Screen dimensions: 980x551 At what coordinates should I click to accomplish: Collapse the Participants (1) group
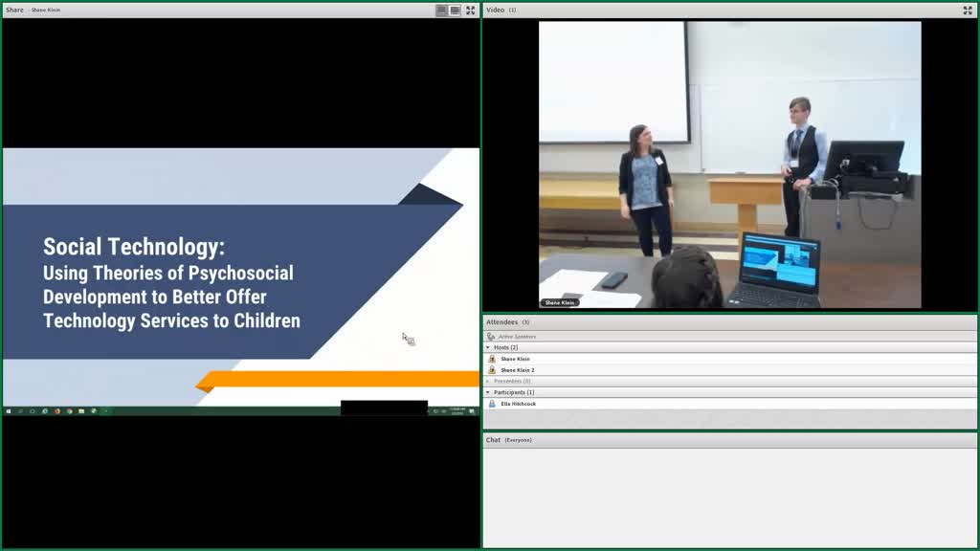(x=488, y=392)
